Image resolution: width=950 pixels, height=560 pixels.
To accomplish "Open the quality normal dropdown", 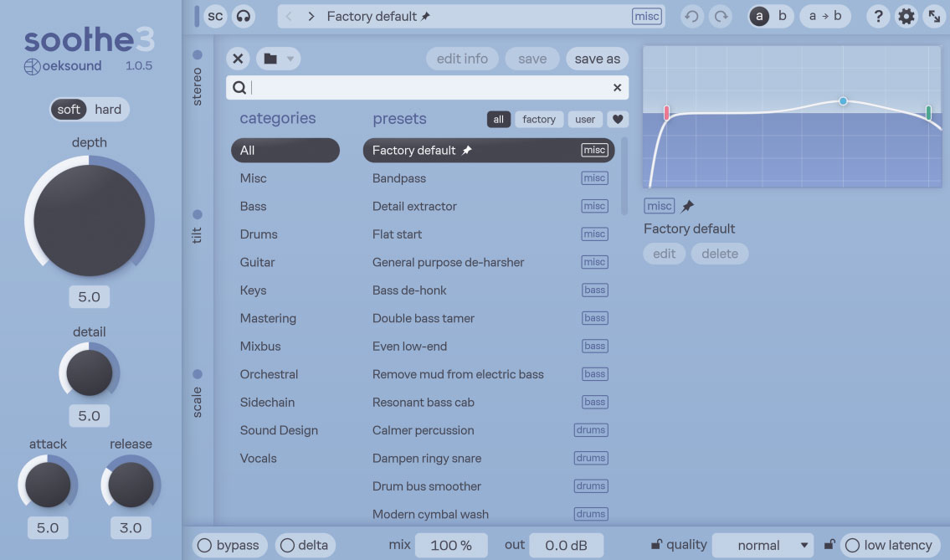I will pyautogui.click(x=763, y=545).
